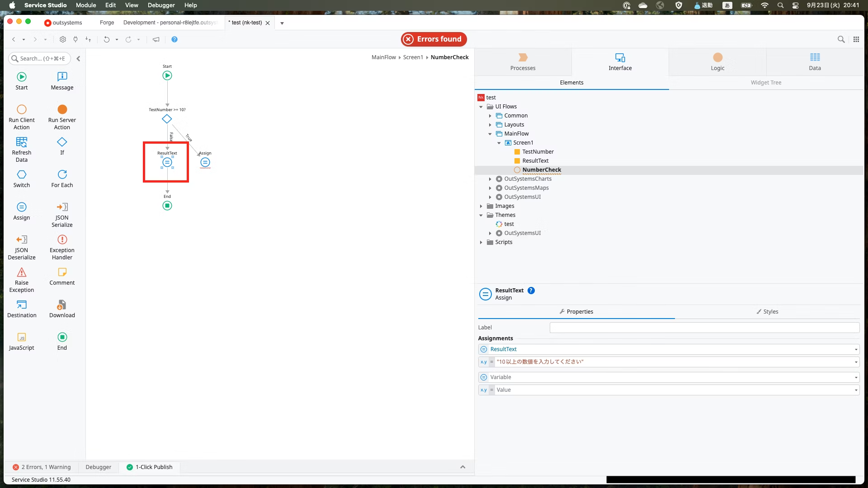The image size is (868, 488).
Task: Expand the bottom errors pane
Action: pyautogui.click(x=462, y=467)
